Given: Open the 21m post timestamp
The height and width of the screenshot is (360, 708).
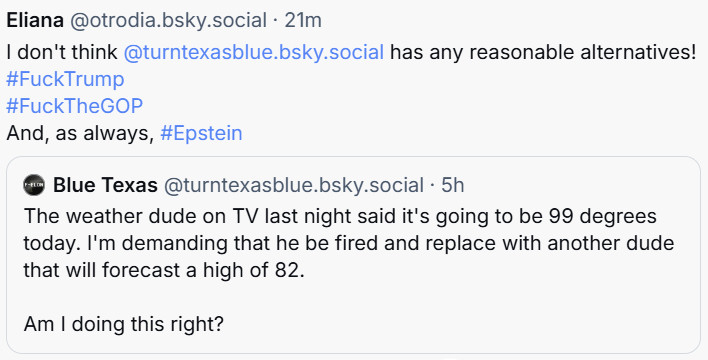Looking at the screenshot, I should (x=303, y=21).
